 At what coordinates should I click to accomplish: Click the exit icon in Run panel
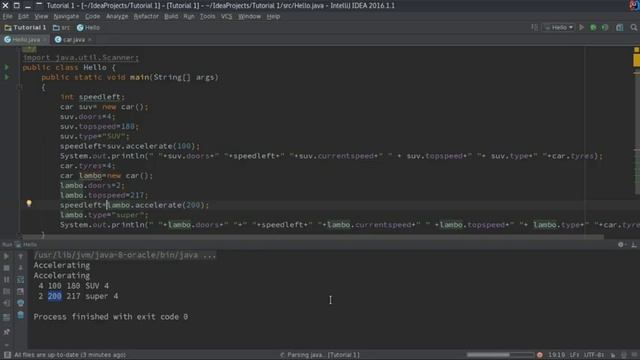7,303
